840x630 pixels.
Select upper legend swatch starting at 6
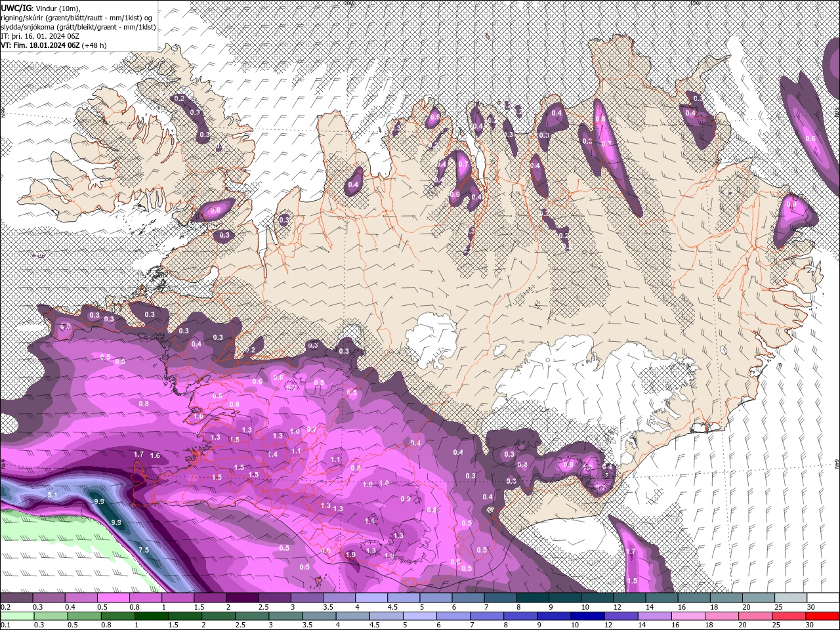pyautogui.click(x=469, y=598)
